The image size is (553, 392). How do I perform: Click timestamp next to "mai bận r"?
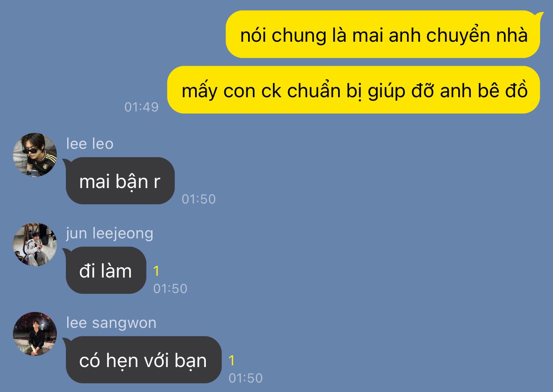coord(199,199)
